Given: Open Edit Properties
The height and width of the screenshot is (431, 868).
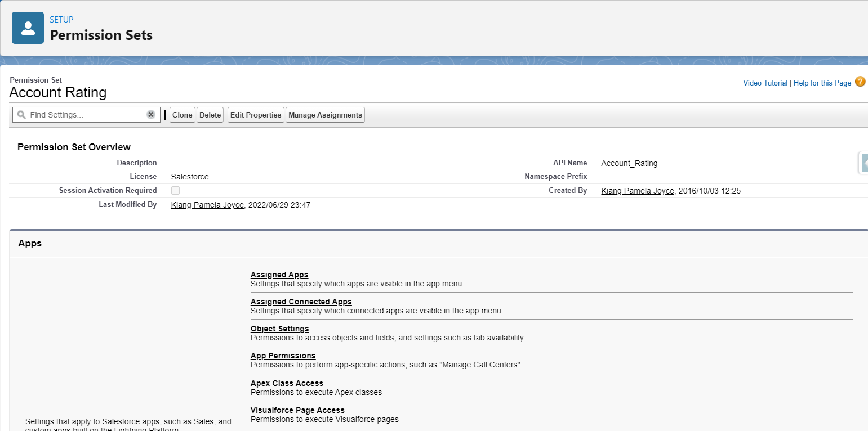Looking at the screenshot, I should click(255, 115).
